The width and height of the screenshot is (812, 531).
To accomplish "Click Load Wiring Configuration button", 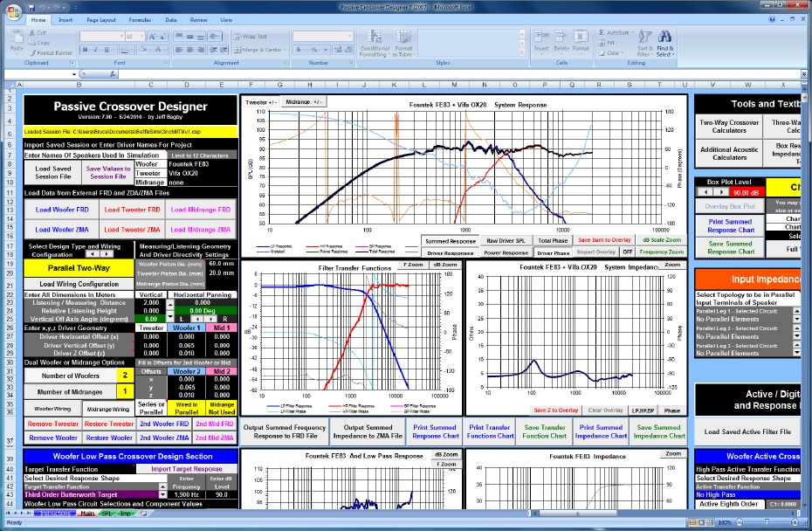I will coord(79,284).
